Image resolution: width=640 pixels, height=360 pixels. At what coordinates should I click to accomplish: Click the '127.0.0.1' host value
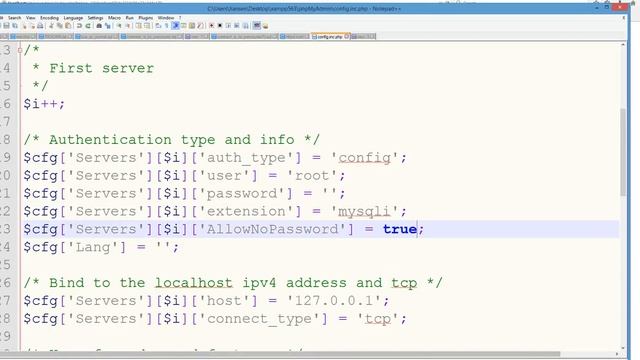pos(334,301)
